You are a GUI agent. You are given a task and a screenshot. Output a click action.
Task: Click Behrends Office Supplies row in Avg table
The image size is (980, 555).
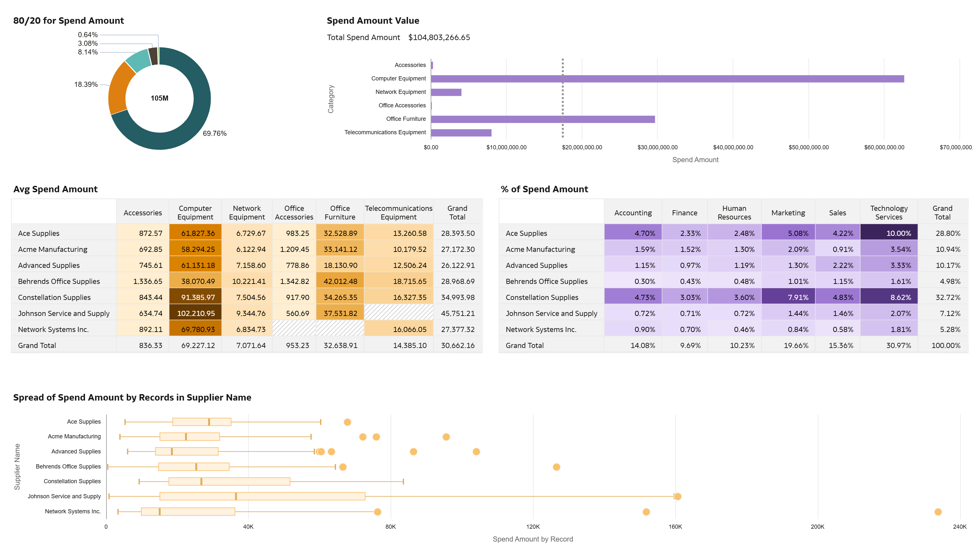coord(59,281)
